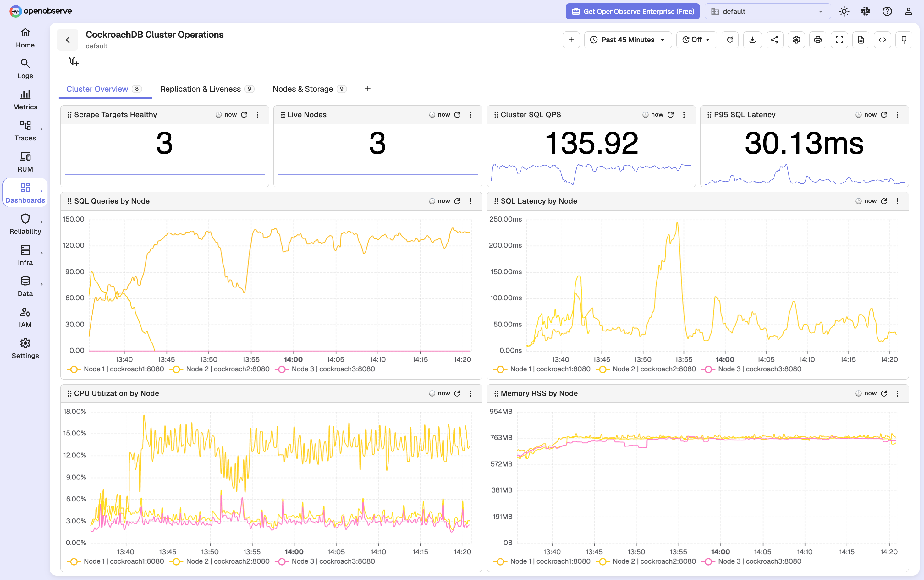Share the dashboard via the share icon
The height and width of the screenshot is (580, 924).
pos(774,40)
